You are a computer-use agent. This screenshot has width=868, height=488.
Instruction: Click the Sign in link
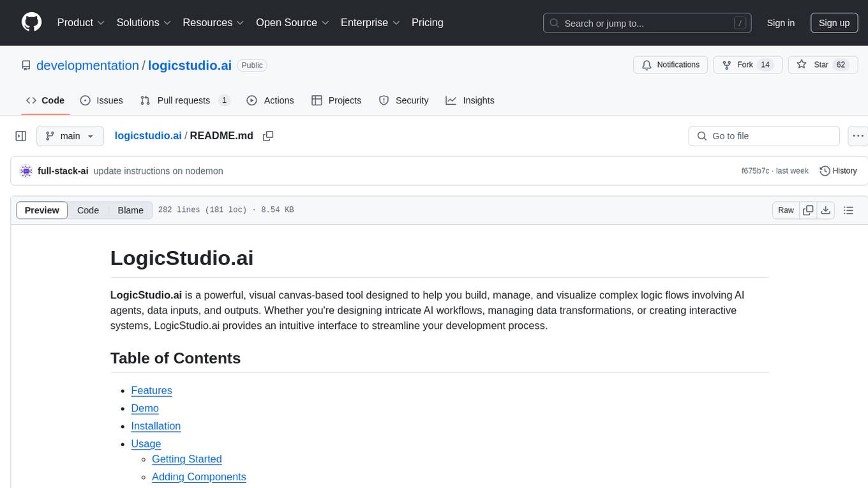click(781, 23)
